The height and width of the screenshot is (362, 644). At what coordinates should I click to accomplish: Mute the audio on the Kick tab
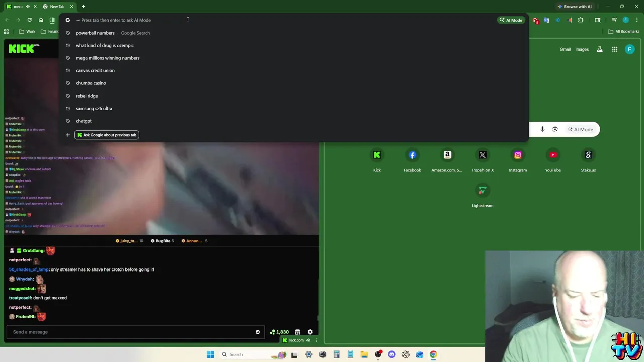[28, 6]
